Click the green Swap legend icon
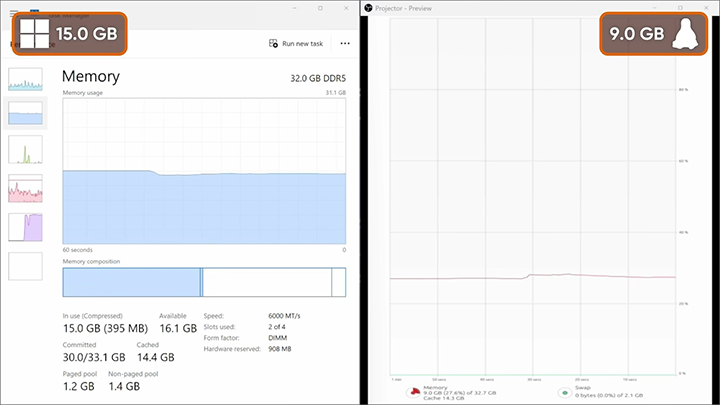720x405 pixels. pyautogui.click(x=565, y=393)
